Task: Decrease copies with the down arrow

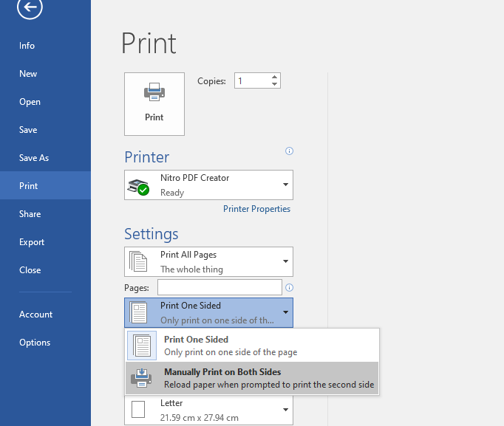Action: point(274,84)
